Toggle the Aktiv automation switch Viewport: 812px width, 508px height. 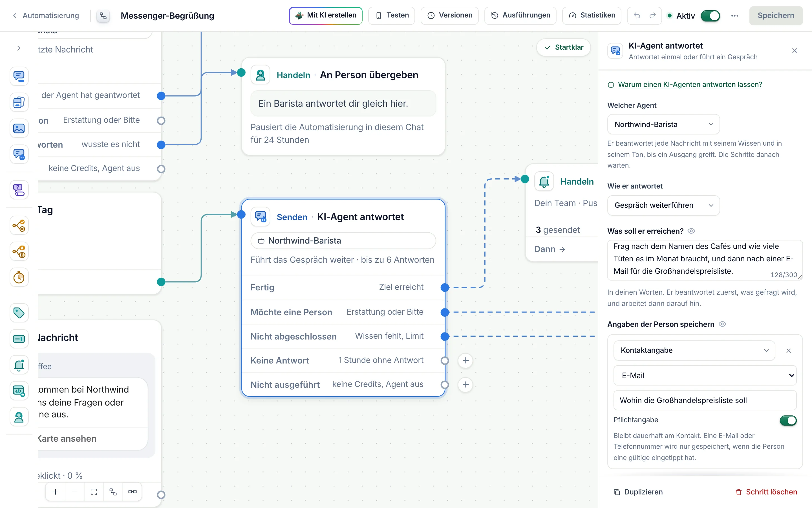click(710, 16)
